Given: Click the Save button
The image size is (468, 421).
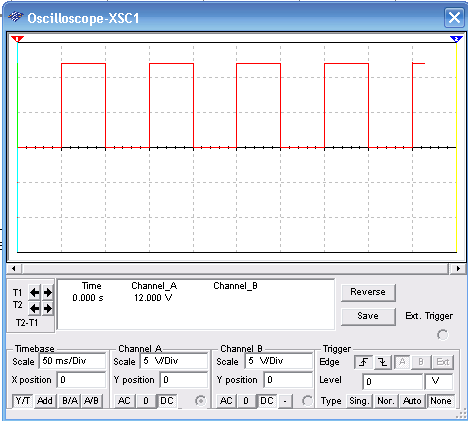Looking at the screenshot, I should [368, 316].
